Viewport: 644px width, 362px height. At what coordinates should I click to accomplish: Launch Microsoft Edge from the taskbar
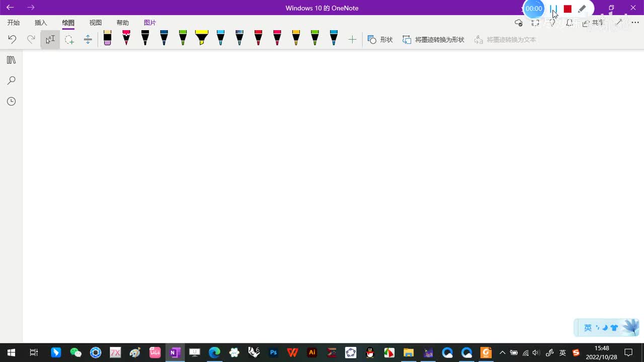(214, 352)
